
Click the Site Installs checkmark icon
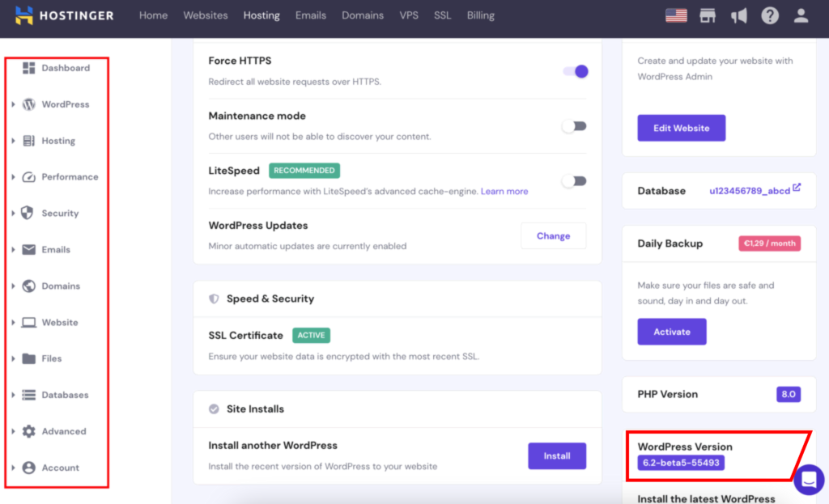[214, 409]
